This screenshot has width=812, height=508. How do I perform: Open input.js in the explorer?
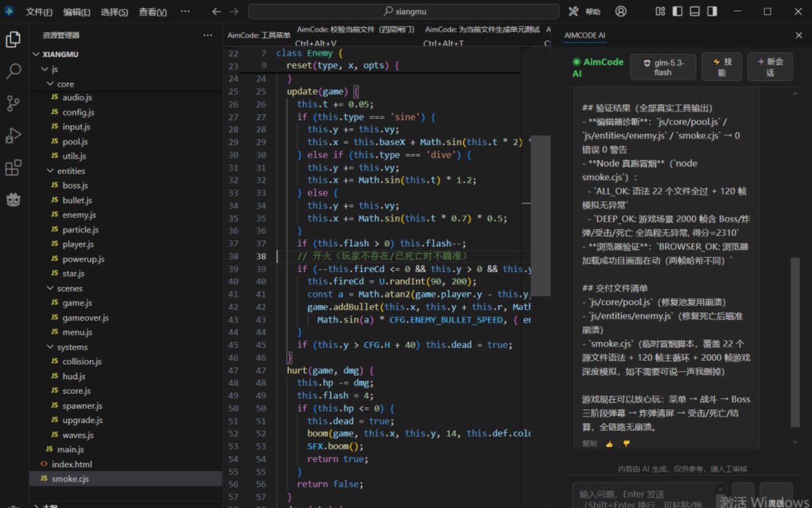click(x=76, y=127)
